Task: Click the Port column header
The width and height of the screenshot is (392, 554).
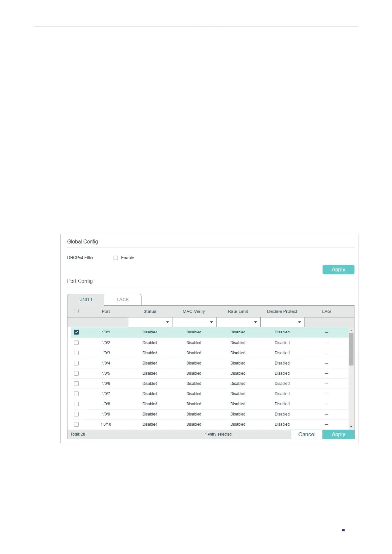Action: (106, 311)
